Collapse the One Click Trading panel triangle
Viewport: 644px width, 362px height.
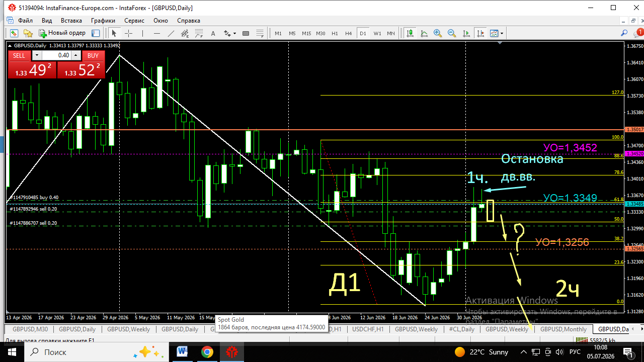(11, 45)
